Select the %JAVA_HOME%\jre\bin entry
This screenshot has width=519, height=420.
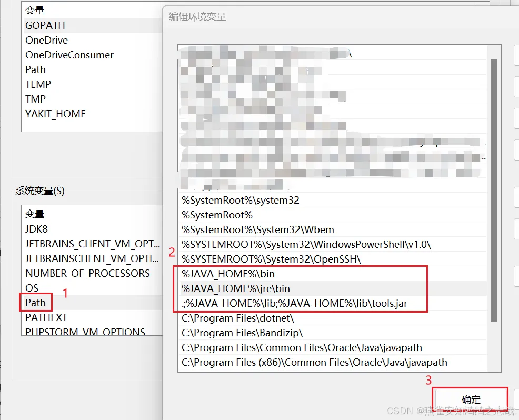click(236, 288)
